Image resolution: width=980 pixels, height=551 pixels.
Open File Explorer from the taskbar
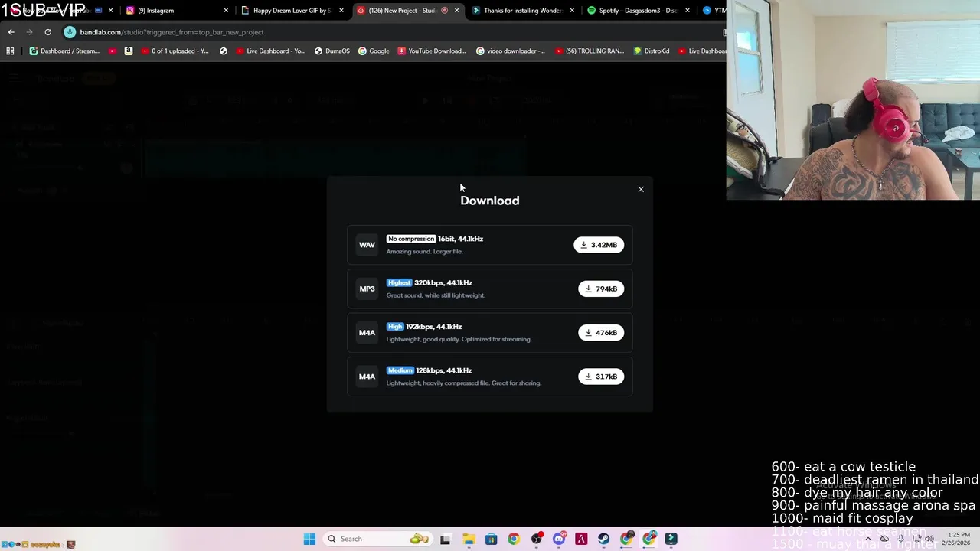(x=469, y=539)
